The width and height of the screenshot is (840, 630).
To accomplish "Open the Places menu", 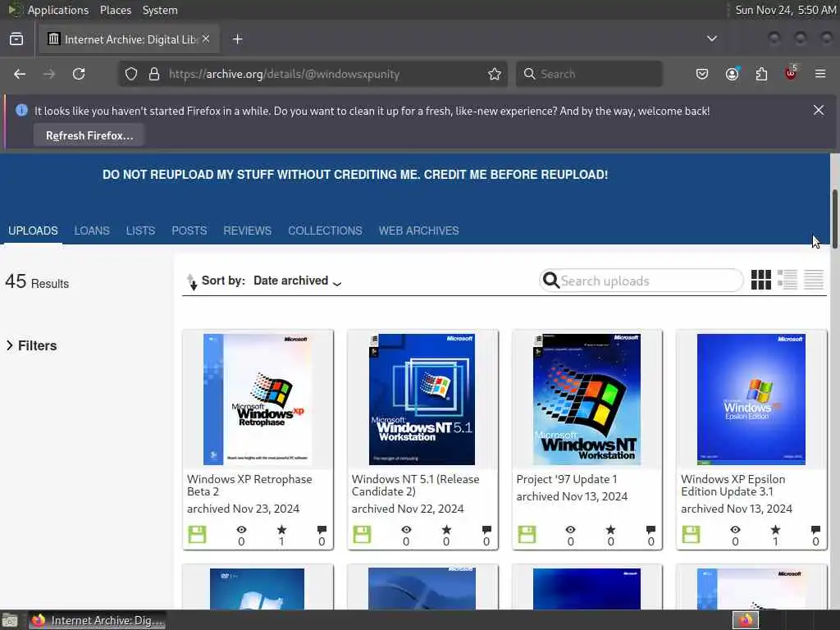I will [116, 10].
